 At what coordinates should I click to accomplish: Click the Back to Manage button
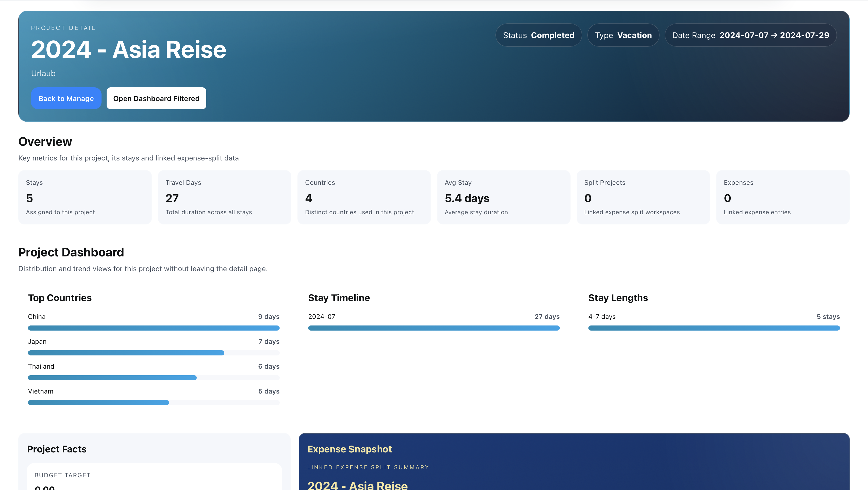click(x=66, y=99)
